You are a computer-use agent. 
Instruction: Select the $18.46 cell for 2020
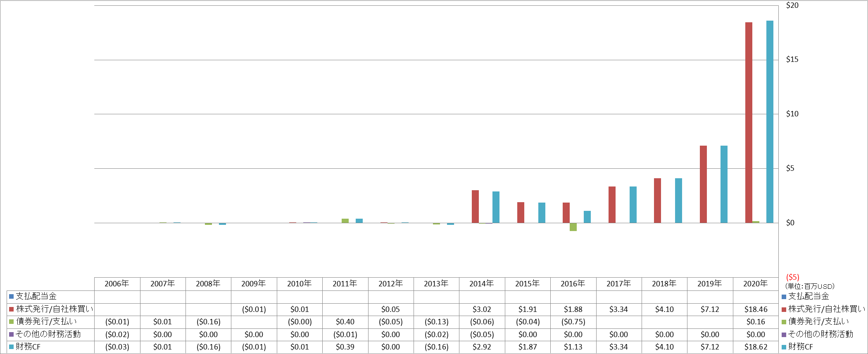click(756, 309)
